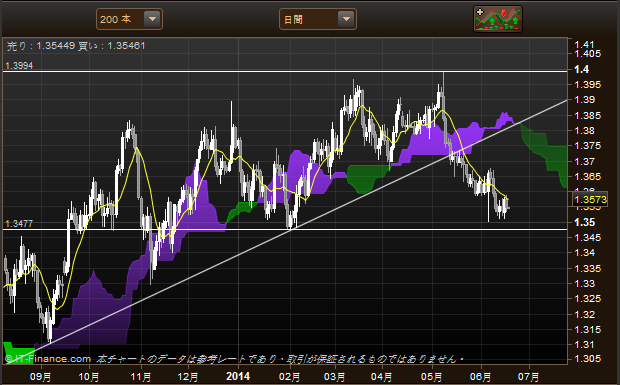Viewport: 620px width, 385px height.
Task: Click the 03月 marker on time axis
Action: (x=334, y=376)
